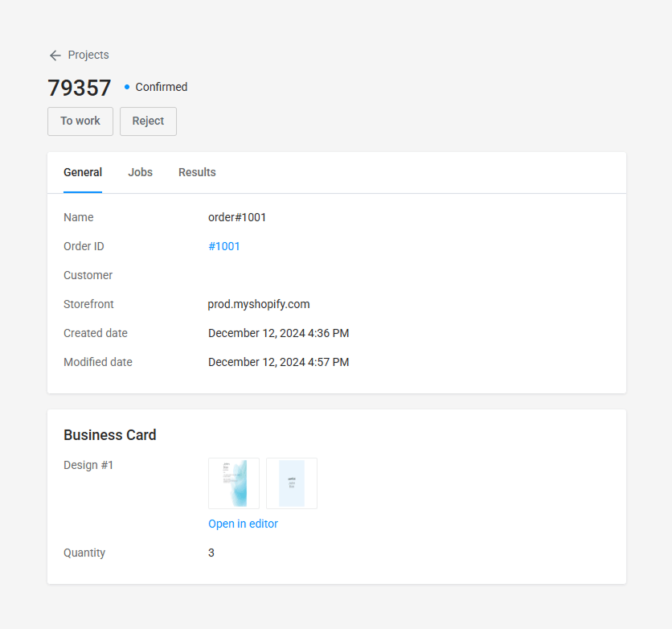Click the blue Confirmed status dot
672x629 pixels.
coord(127,87)
